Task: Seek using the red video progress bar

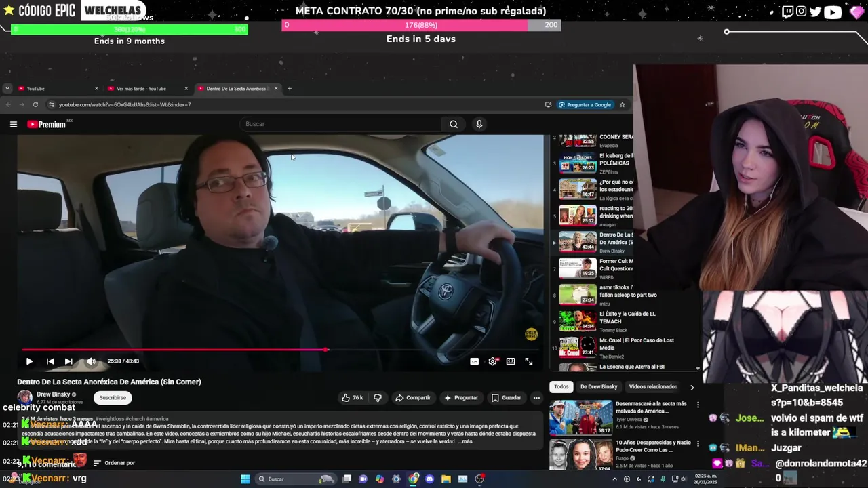Action: pos(280,350)
